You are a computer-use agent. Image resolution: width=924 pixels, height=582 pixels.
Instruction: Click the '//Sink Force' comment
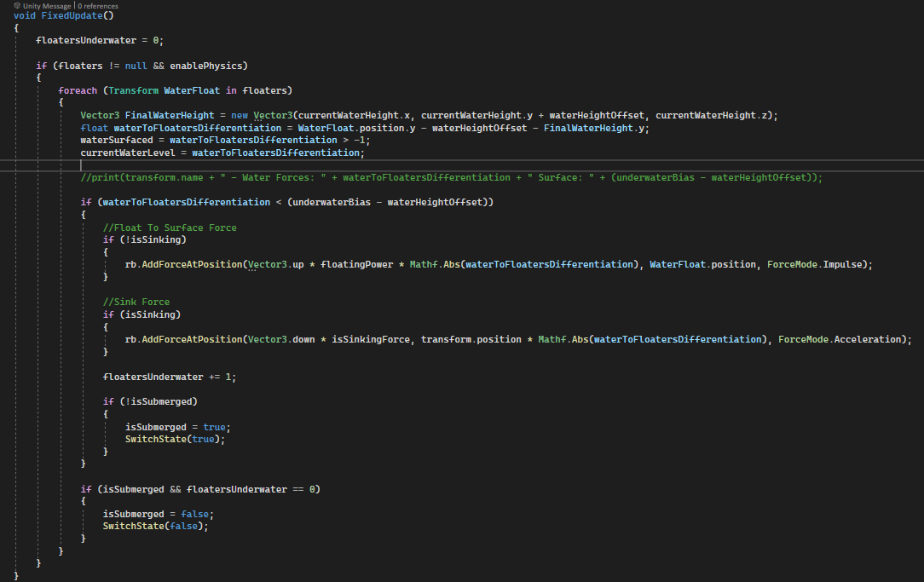point(136,303)
